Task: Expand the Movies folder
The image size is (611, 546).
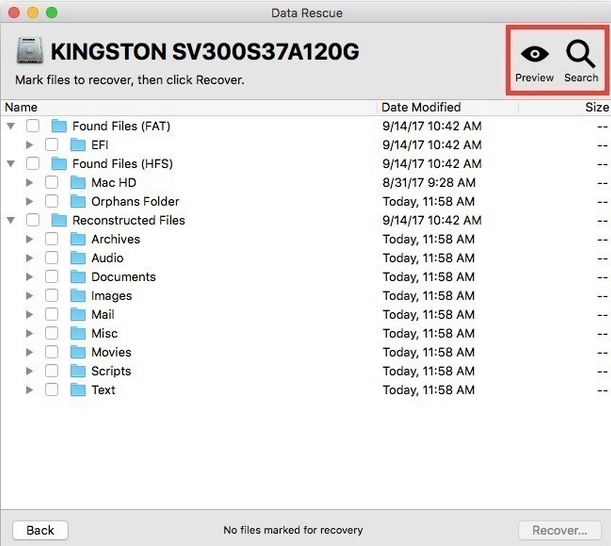Action: point(29,352)
